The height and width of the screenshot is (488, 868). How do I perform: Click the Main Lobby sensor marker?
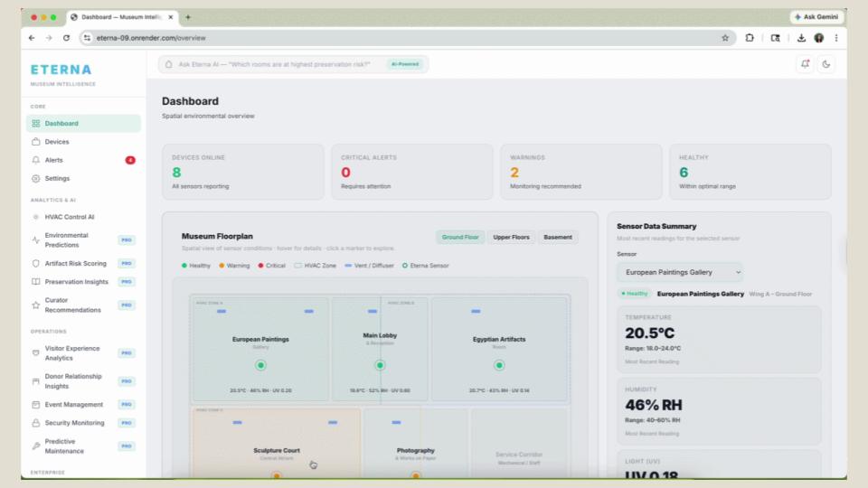click(380, 365)
